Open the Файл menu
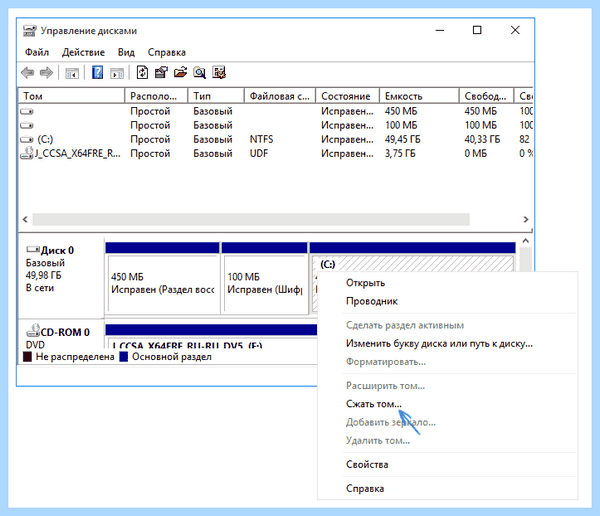The image size is (600, 516). click(37, 52)
